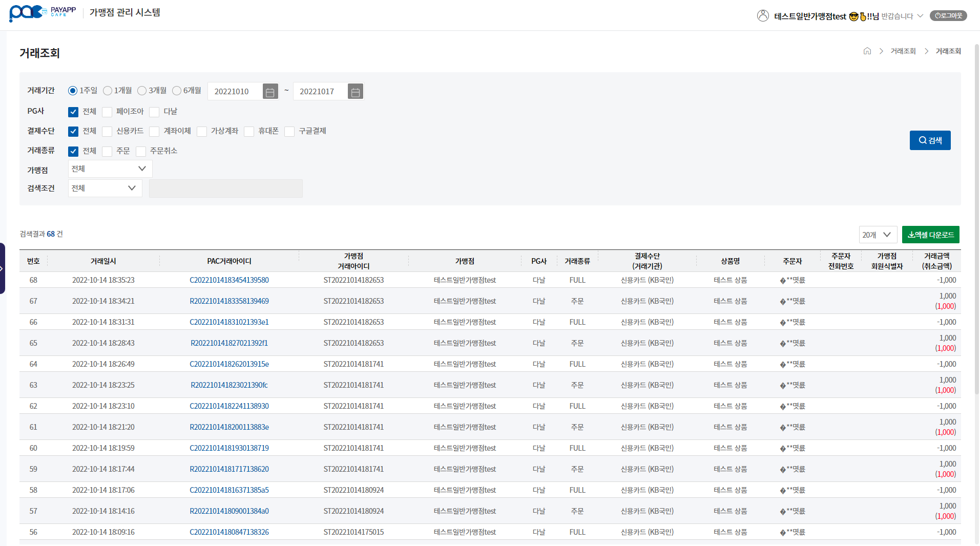Image resolution: width=980 pixels, height=546 pixels.
Task: Open transaction C202210141816371385a5 link
Action: pos(229,490)
